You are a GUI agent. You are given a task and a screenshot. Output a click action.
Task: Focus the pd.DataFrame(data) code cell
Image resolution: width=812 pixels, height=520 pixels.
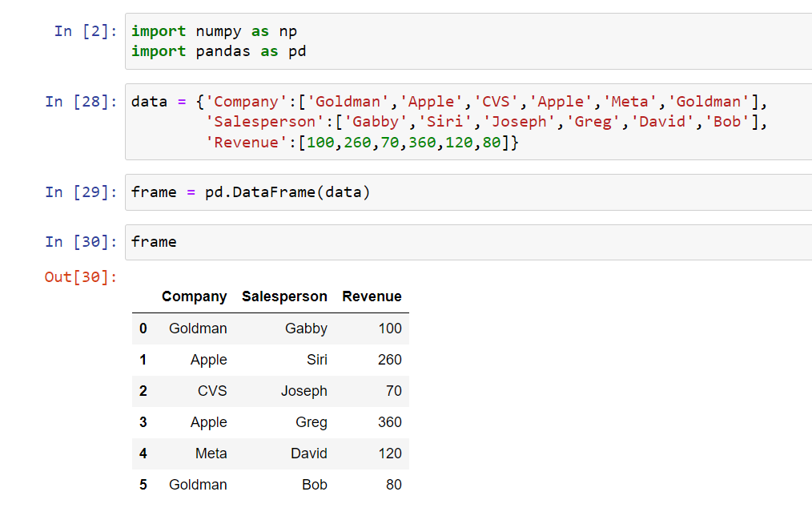[468, 192]
